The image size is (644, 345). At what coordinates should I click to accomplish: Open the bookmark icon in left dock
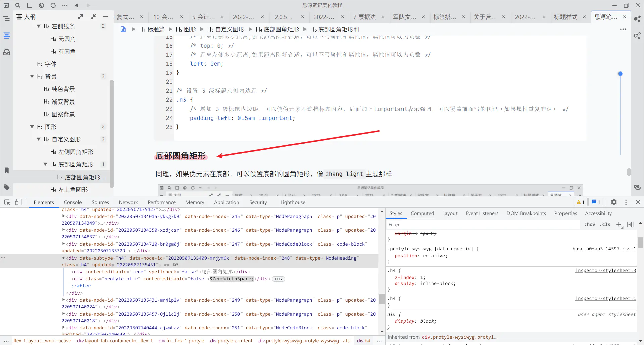(7, 170)
